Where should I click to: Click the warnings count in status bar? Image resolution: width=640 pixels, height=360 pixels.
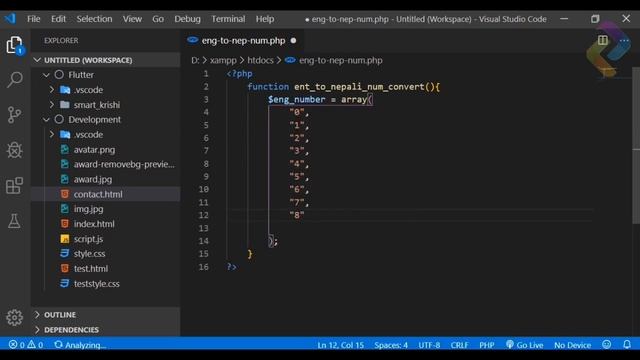pyautogui.click(x=35, y=345)
